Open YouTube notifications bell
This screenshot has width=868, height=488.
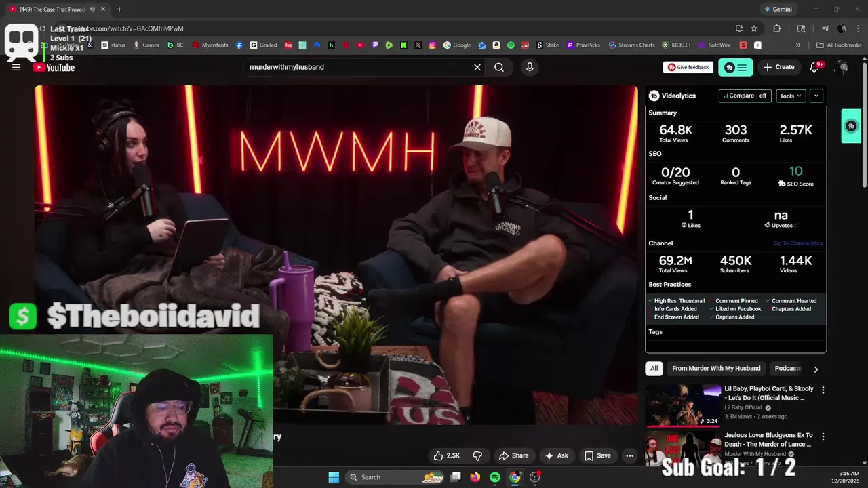[816, 67]
